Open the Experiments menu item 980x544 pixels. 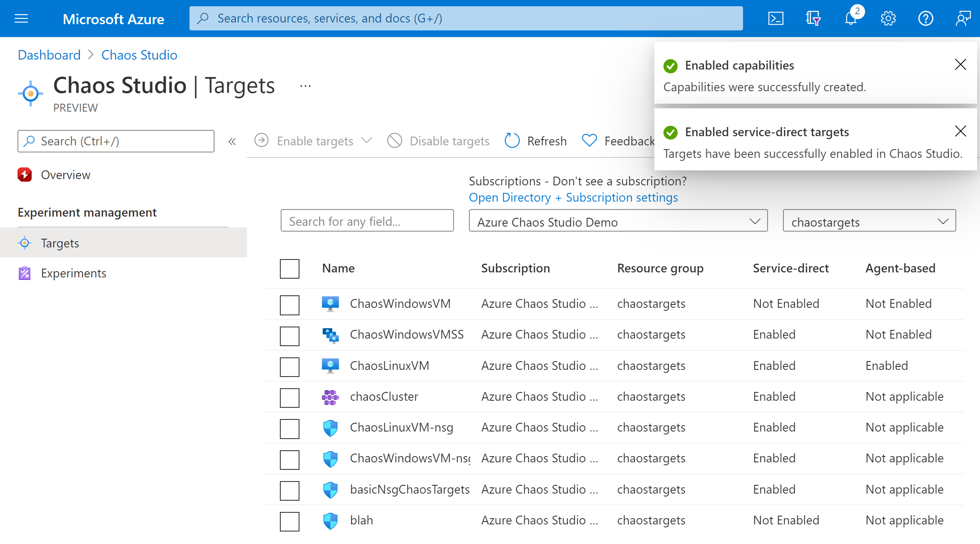pyautogui.click(x=73, y=273)
